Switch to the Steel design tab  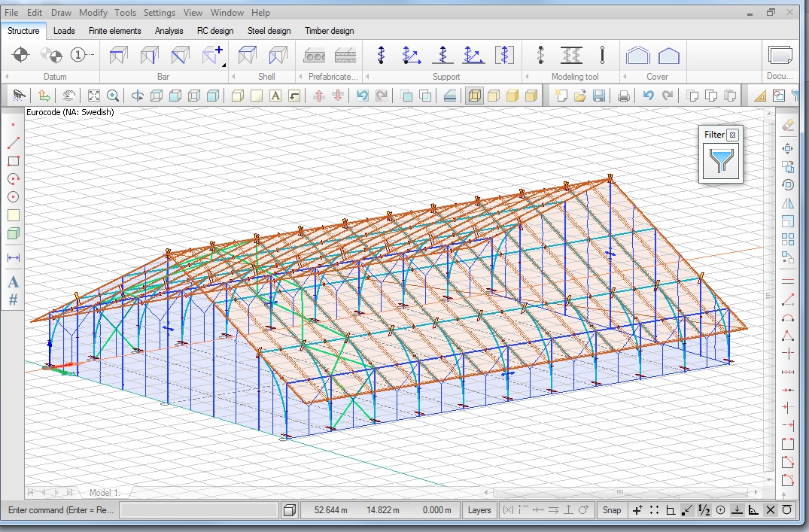(x=269, y=31)
